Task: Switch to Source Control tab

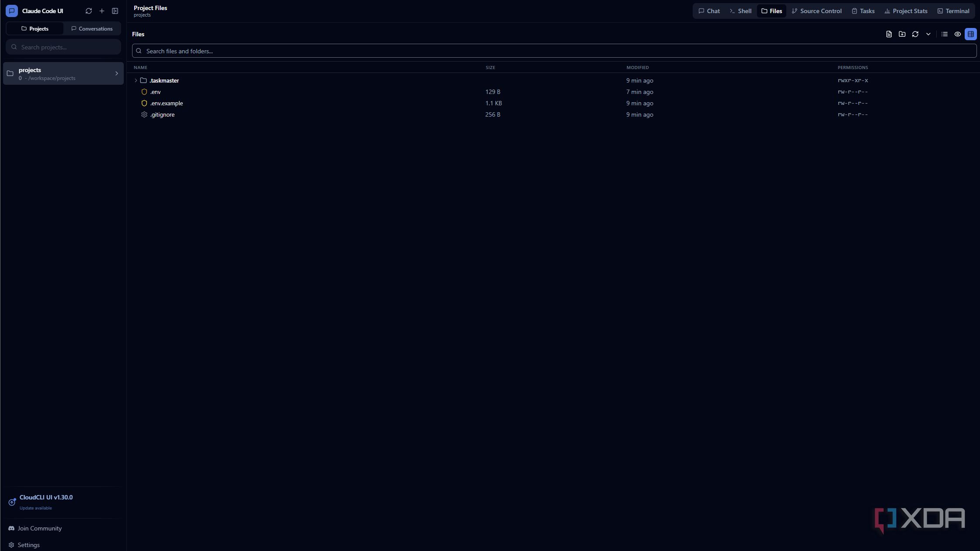Action: point(816,11)
